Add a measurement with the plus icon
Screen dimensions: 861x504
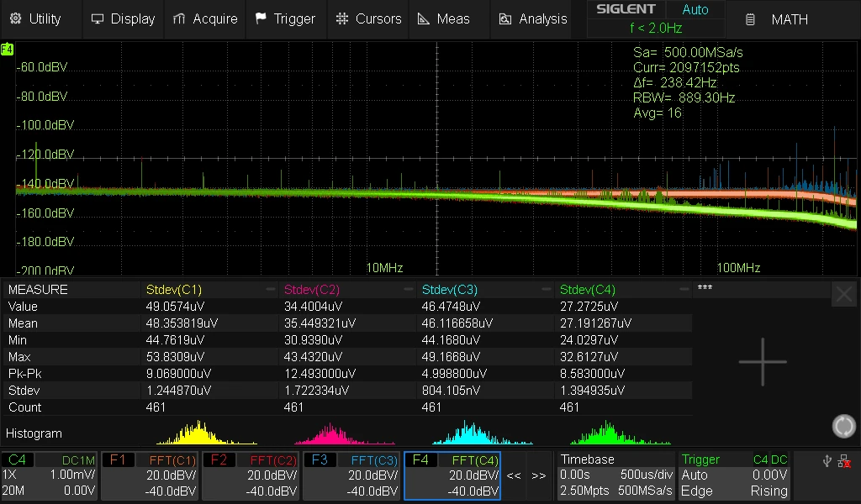point(763,362)
